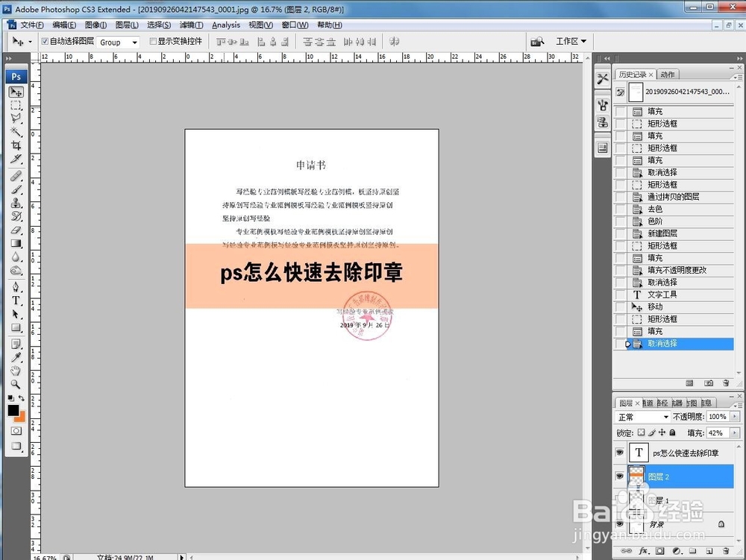
Task: Open the Analysis menu
Action: coord(226,25)
